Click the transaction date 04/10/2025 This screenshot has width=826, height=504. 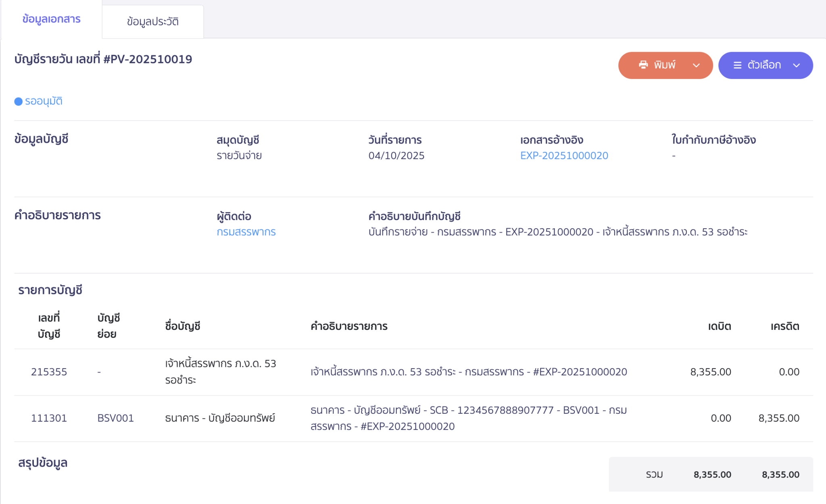pos(397,155)
